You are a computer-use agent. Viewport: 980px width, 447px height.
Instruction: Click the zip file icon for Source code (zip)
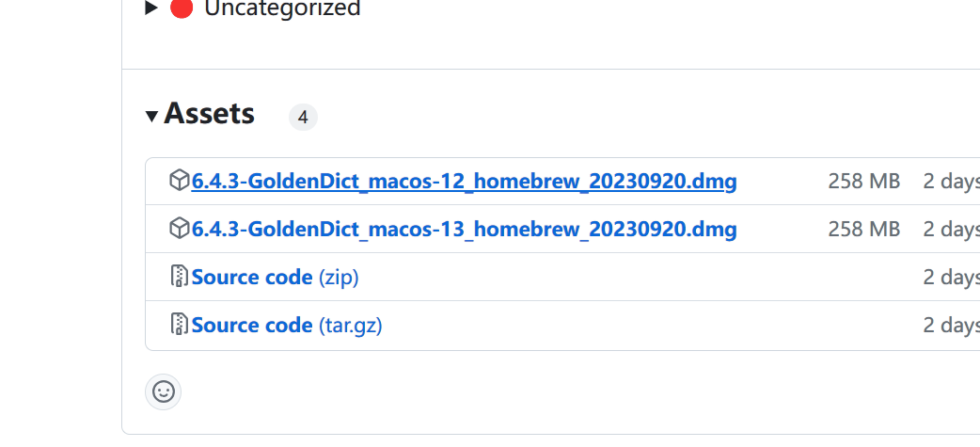180,277
